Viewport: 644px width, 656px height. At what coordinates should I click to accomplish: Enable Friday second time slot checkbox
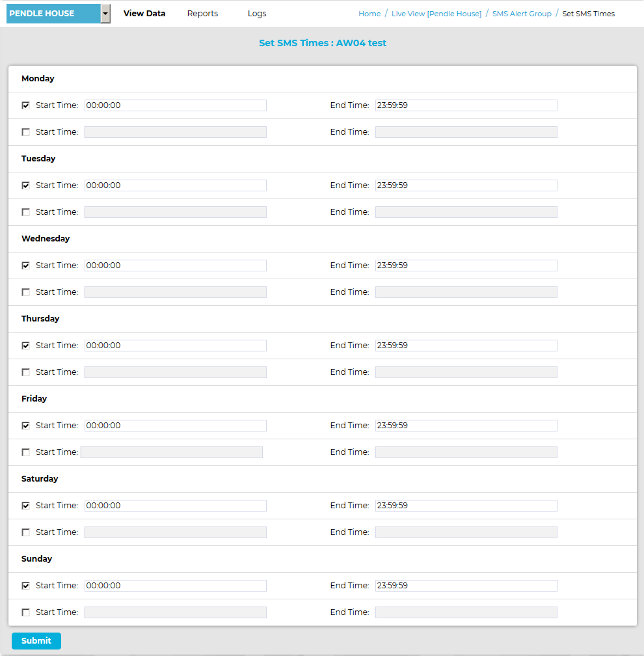[x=26, y=452]
